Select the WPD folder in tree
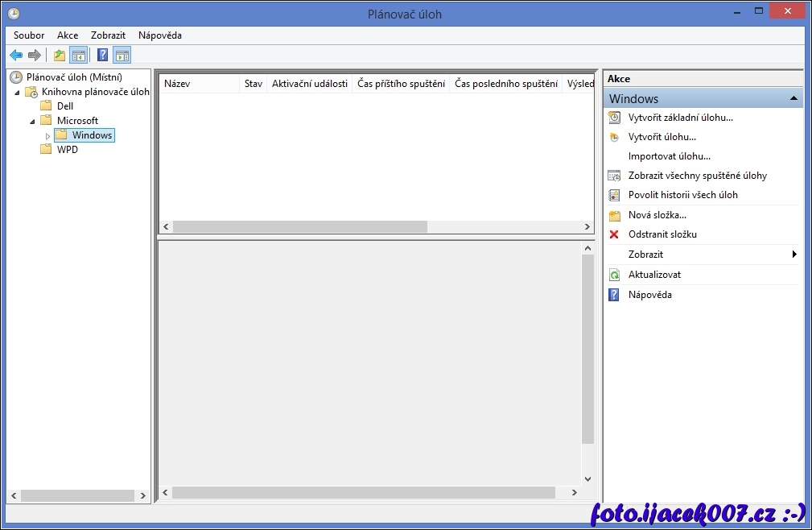This screenshot has height=530, width=812. click(x=67, y=150)
